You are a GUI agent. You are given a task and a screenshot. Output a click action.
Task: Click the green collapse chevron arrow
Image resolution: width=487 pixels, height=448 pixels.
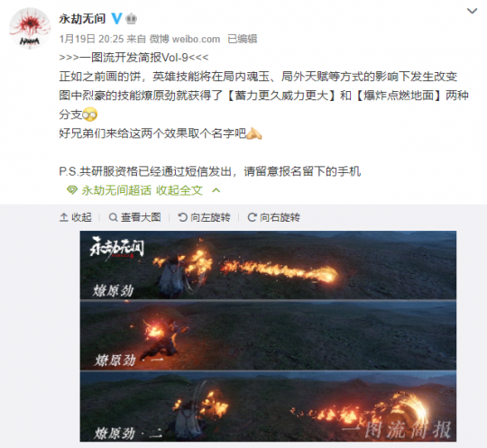(x=216, y=190)
